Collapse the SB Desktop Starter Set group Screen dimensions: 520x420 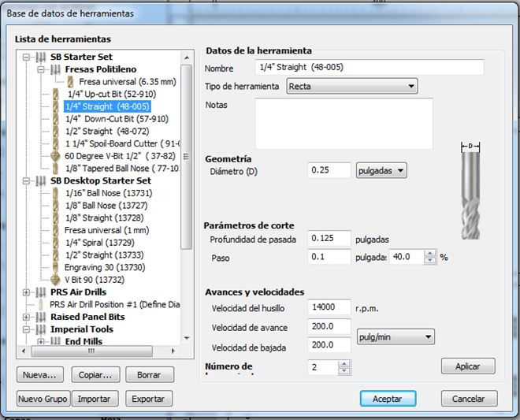pos(26,180)
